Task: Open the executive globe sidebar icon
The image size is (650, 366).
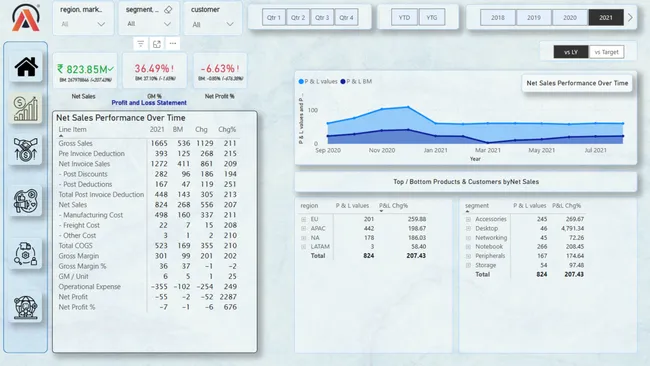Action: pyautogui.click(x=26, y=307)
